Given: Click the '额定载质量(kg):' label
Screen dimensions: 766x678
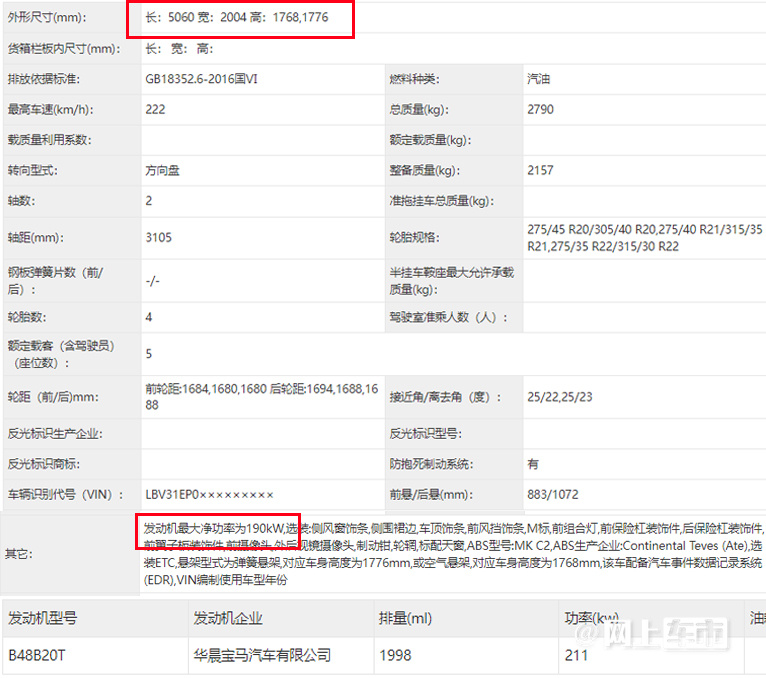Looking at the screenshot, I should (430, 140).
